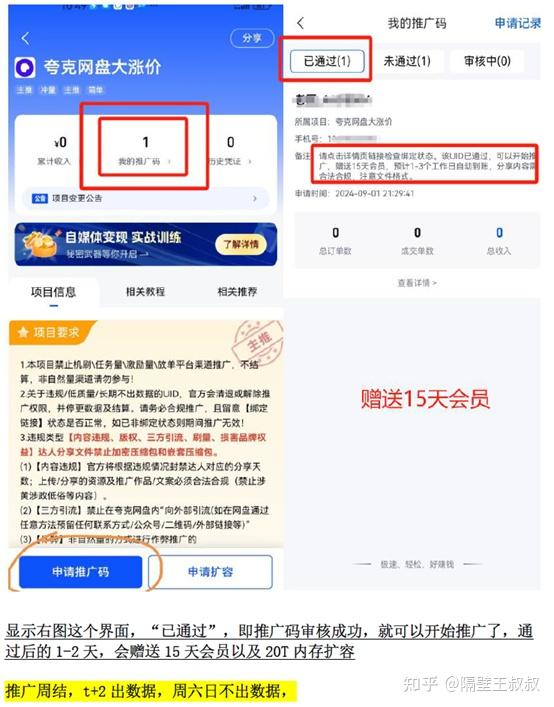Switch to 相关推荐 tab
554x707 pixels.
pyautogui.click(x=237, y=292)
